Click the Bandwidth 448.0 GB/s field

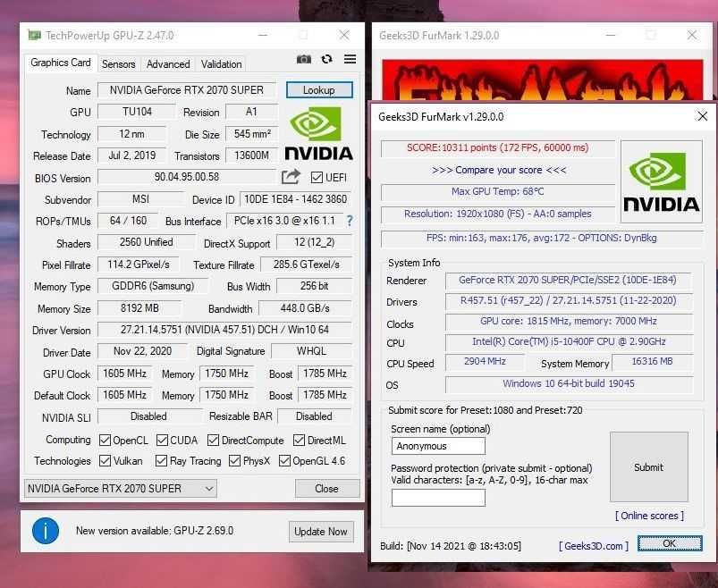pos(305,308)
